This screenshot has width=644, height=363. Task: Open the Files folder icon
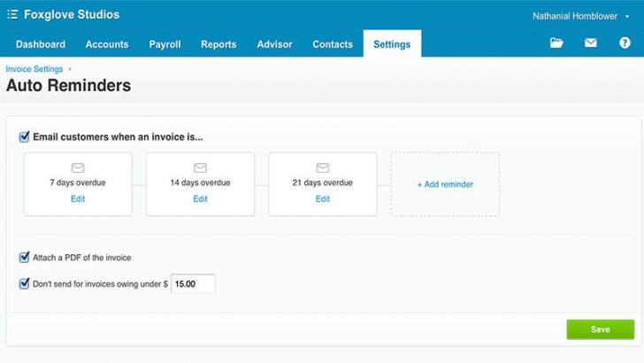click(x=556, y=42)
